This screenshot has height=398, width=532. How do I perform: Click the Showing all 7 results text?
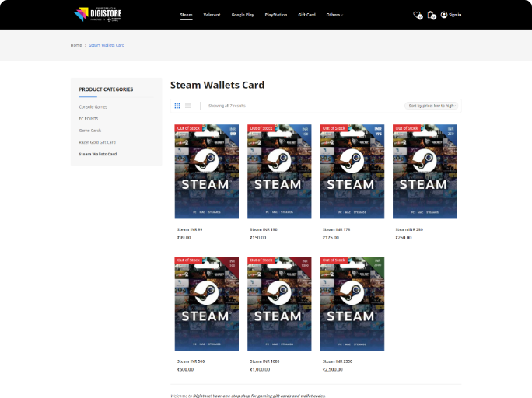pyautogui.click(x=226, y=106)
